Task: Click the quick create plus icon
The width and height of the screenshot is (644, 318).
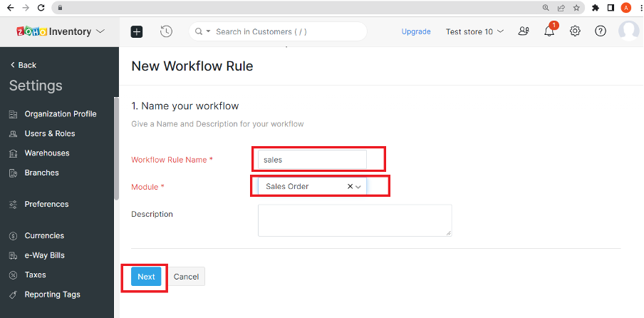Action: pos(137,31)
